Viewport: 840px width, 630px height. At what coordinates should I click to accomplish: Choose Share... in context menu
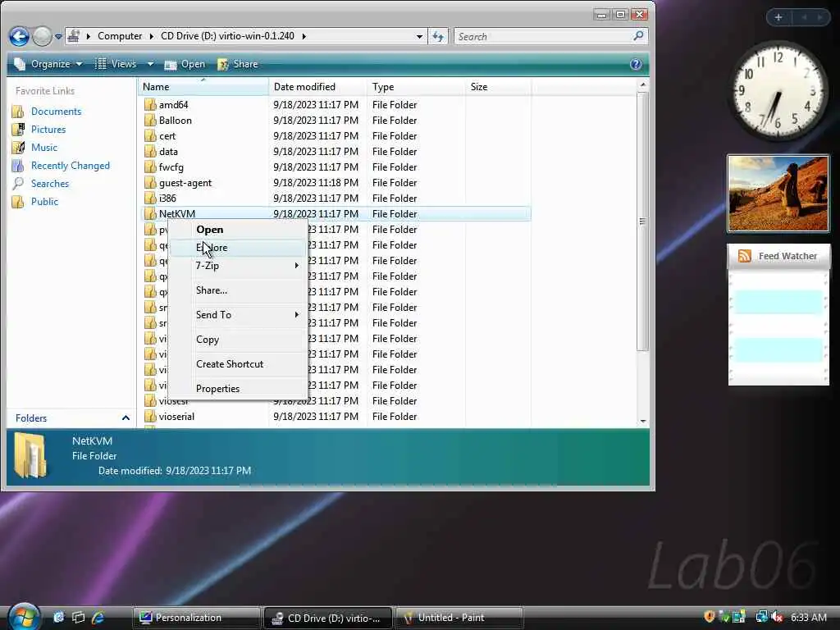pos(238,290)
